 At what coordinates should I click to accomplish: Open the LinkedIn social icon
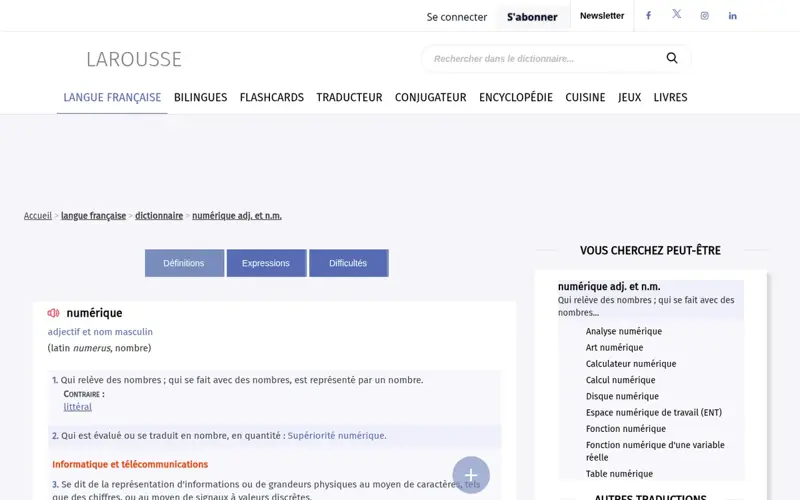[732, 16]
